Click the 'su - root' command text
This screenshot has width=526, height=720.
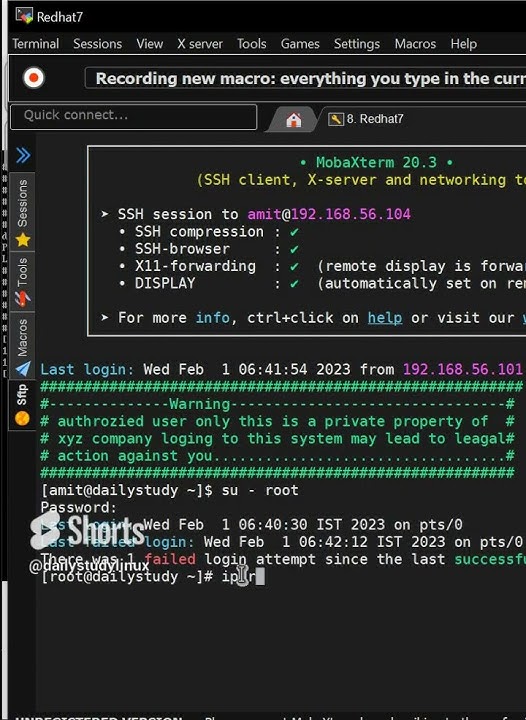tap(260, 490)
